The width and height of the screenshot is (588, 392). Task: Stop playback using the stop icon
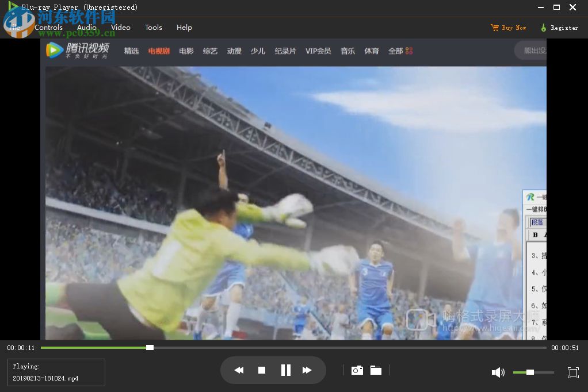pyautogui.click(x=262, y=370)
